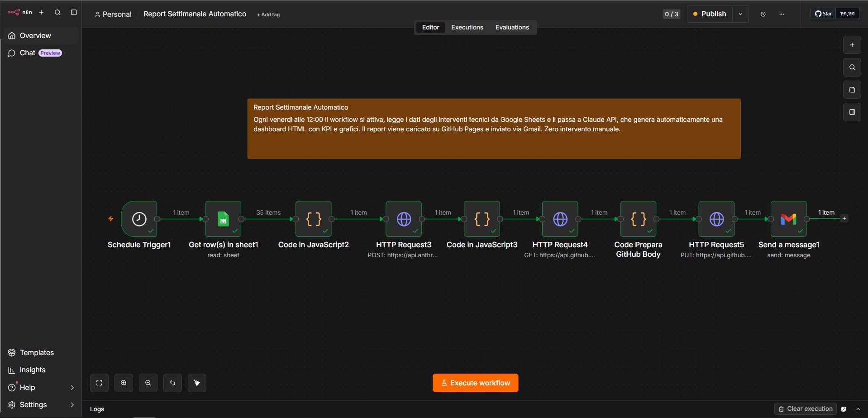This screenshot has height=418, width=868.
Task: Reset canvas zoom with the undo-arrow icon
Action: [x=172, y=383]
